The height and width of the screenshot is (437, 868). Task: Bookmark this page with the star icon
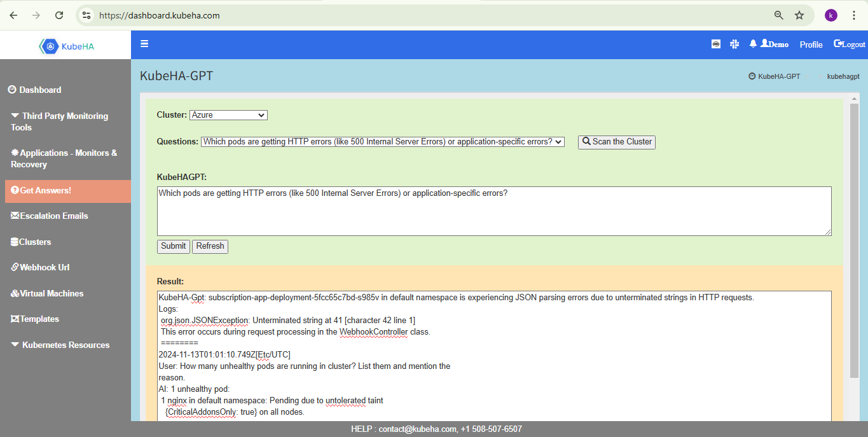799,15
